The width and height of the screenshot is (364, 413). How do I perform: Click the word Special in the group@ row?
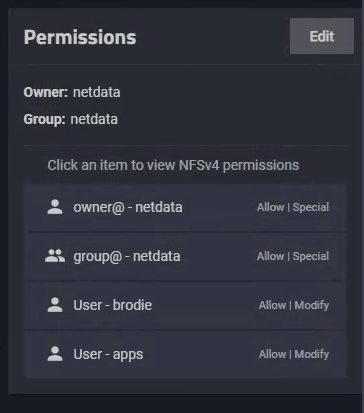pos(311,256)
